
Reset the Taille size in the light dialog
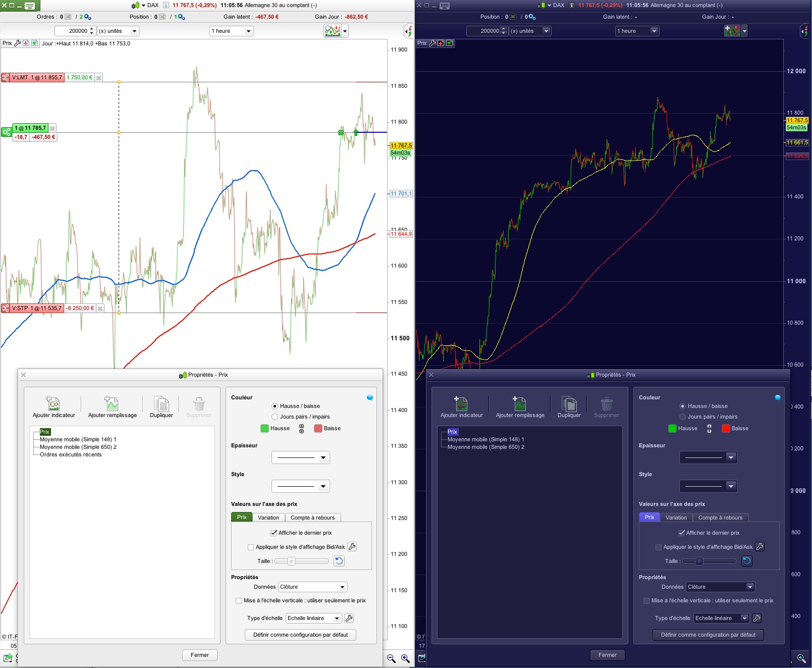coord(339,561)
